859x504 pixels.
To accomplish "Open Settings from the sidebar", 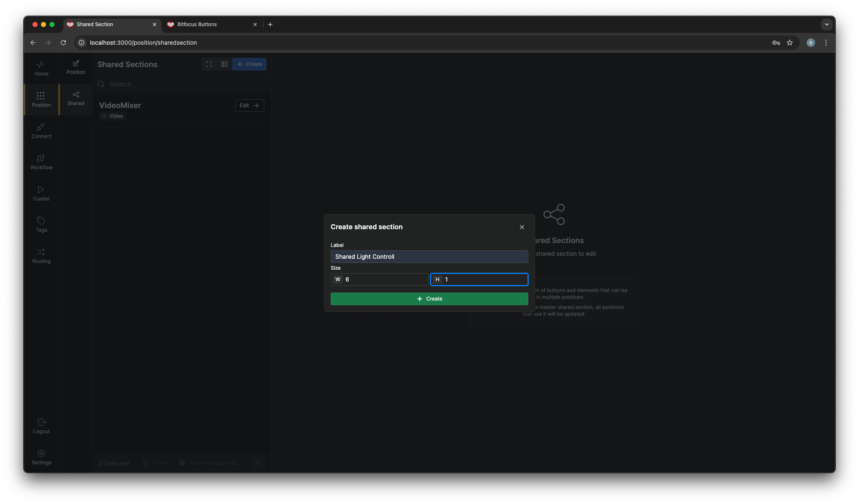I will tap(41, 457).
